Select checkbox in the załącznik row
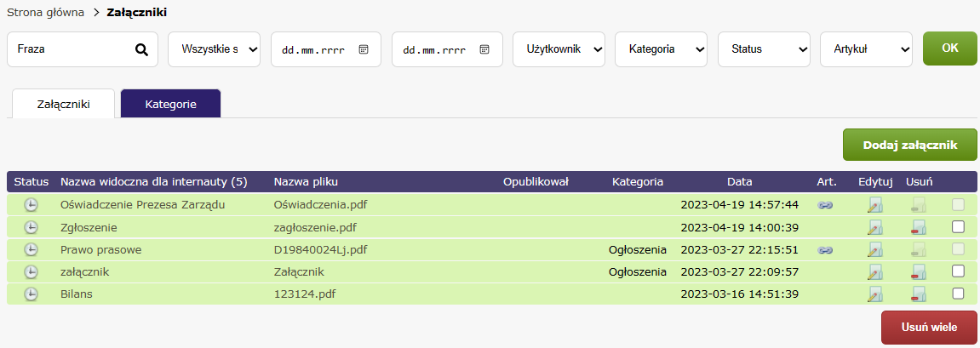Viewport: 980px width, 348px height. pyautogui.click(x=958, y=271)
